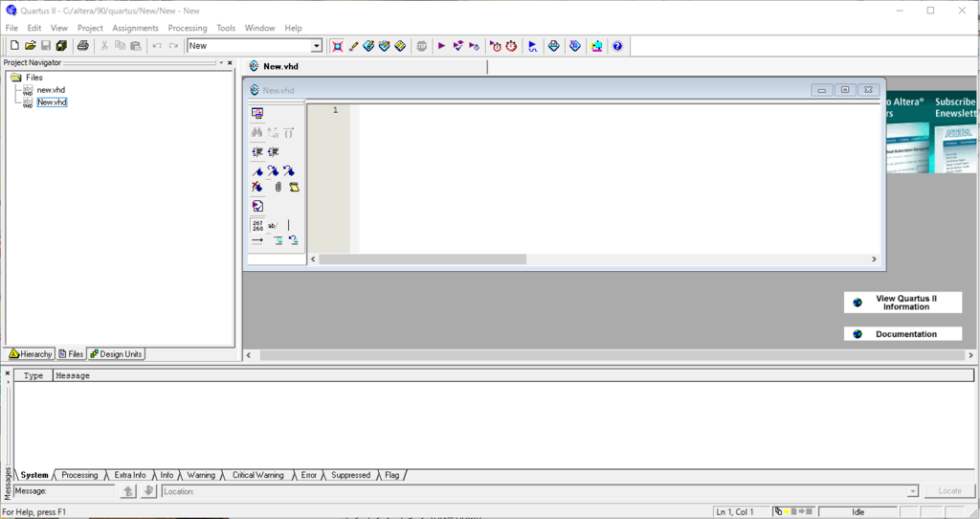Open the Flag messages tab
This screenshot has width=980, height=519.
(391, 475)
